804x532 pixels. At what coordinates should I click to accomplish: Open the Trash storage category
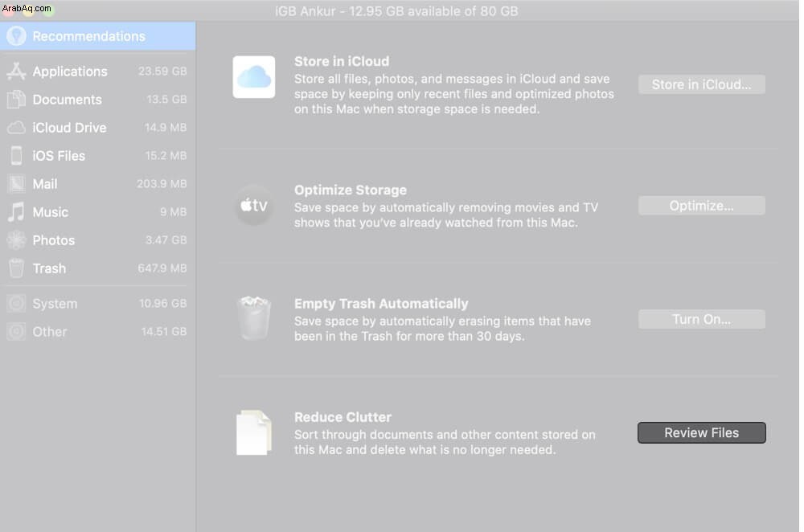(x=97, y=268)
